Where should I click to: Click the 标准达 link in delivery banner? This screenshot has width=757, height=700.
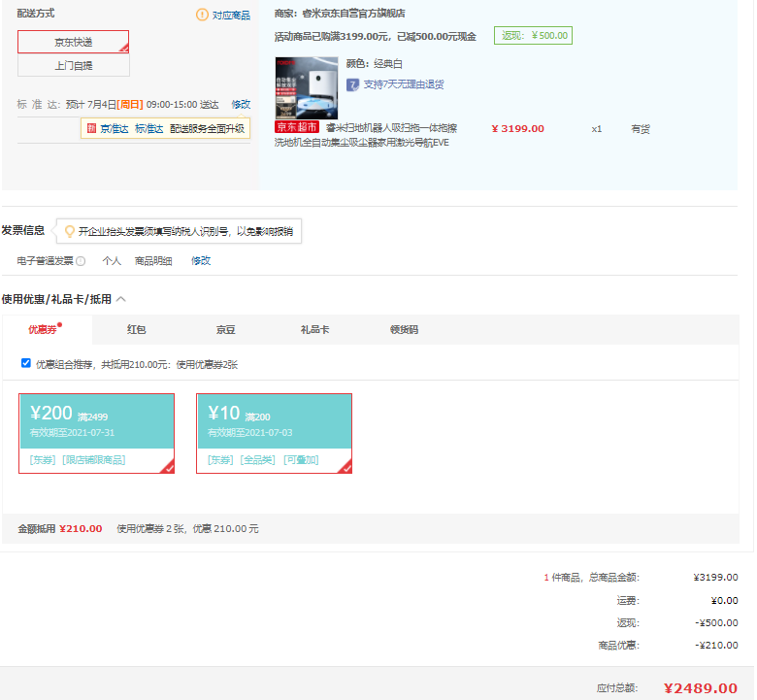(149, 129)
